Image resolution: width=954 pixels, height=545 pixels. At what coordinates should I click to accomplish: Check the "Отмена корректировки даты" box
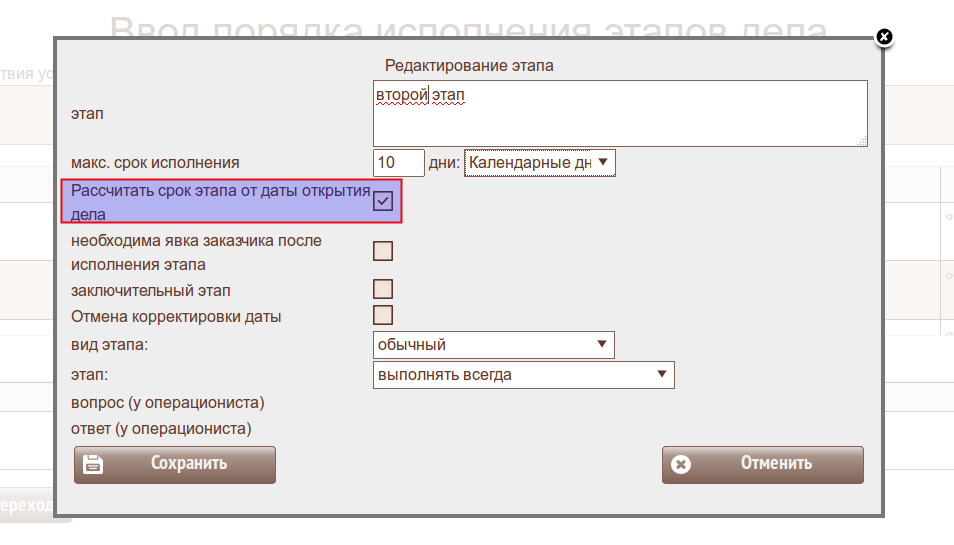[x=383, y=316]
